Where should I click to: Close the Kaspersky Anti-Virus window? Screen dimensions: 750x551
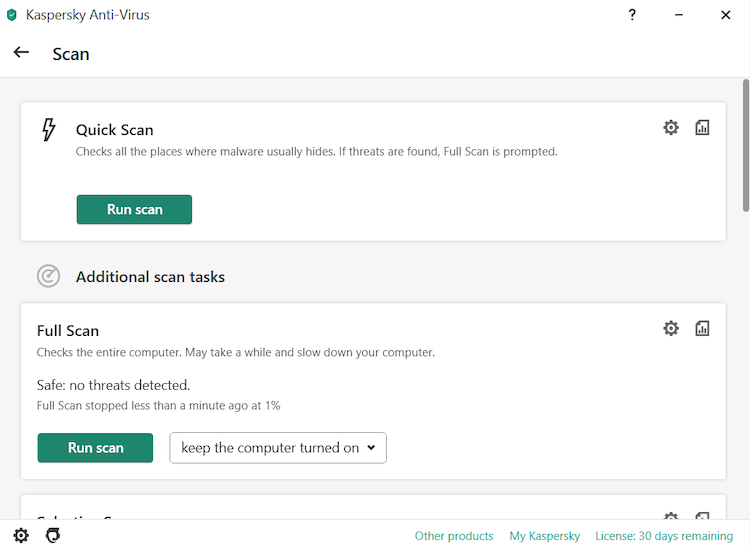[726, 15]
